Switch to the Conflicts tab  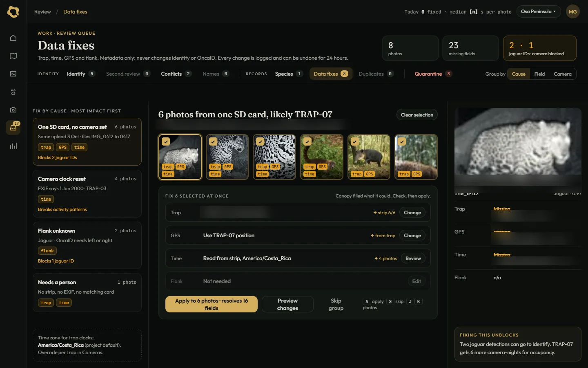click(176, 74)
